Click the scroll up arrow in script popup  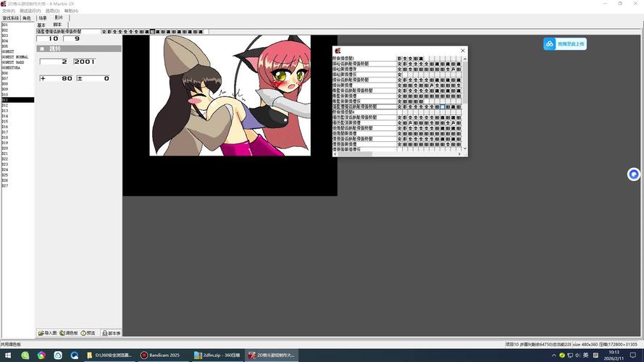point(465,59)
